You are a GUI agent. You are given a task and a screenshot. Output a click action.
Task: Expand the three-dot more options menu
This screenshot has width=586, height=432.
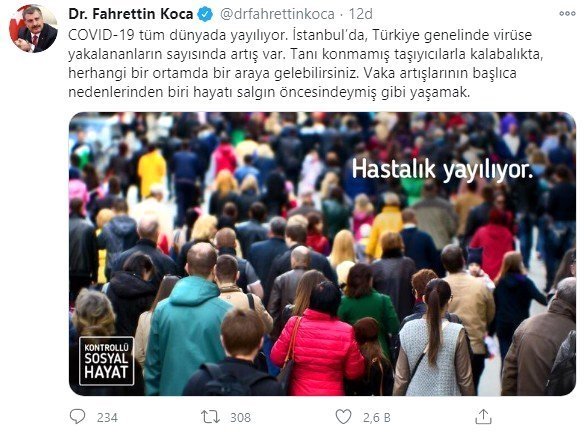(567, 13)
